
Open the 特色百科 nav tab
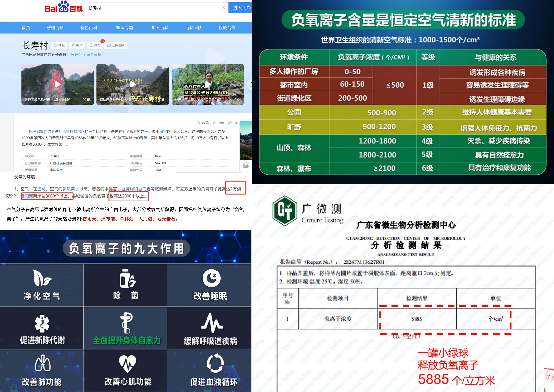pyautogui.click(x=89, y=27)
